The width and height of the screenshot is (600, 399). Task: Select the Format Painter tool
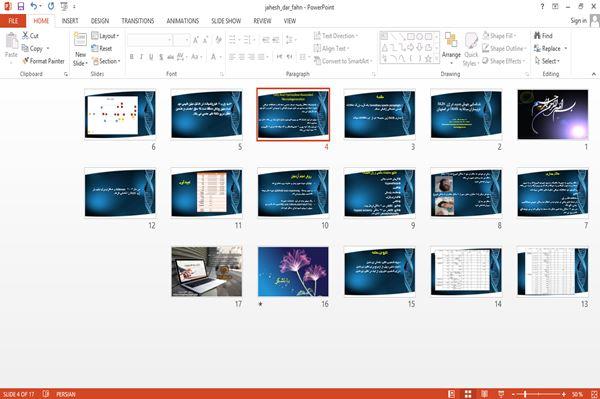(x=43, y=61)
